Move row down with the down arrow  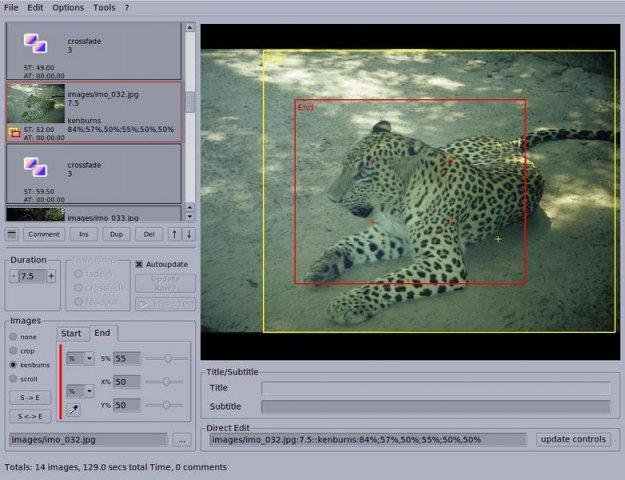coord(189,234)
